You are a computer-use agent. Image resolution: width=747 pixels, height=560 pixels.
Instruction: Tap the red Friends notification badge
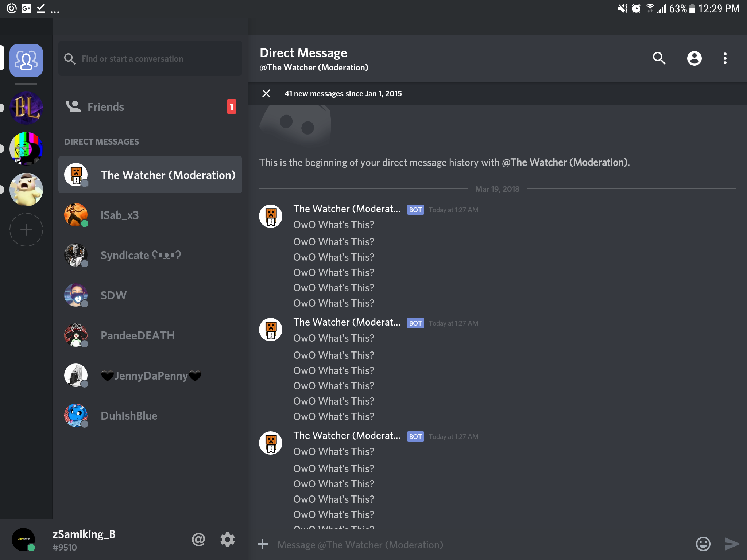tap(232, 107)
